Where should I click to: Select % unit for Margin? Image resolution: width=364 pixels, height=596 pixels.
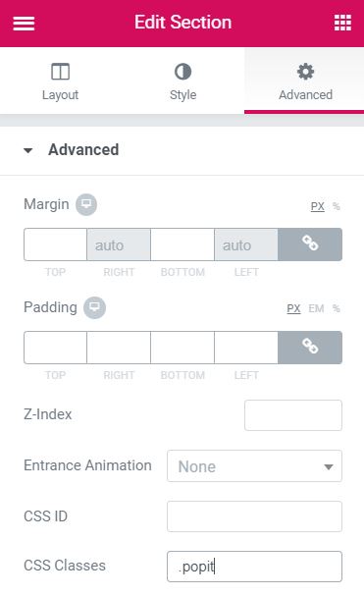click(x=337, y=206)
